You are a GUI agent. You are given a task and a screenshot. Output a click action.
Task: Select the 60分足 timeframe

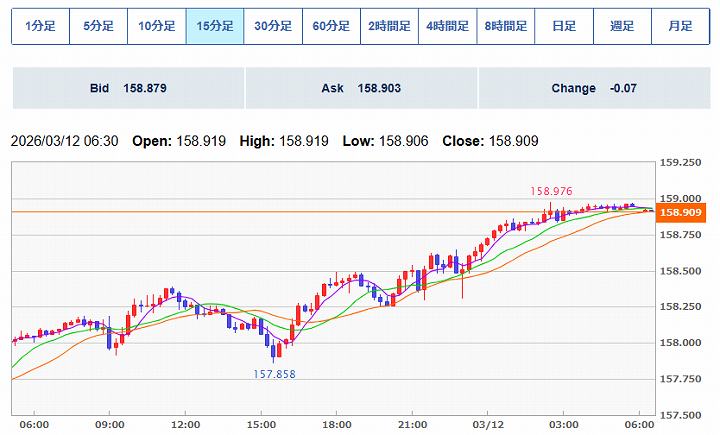(x=331, y=26)
